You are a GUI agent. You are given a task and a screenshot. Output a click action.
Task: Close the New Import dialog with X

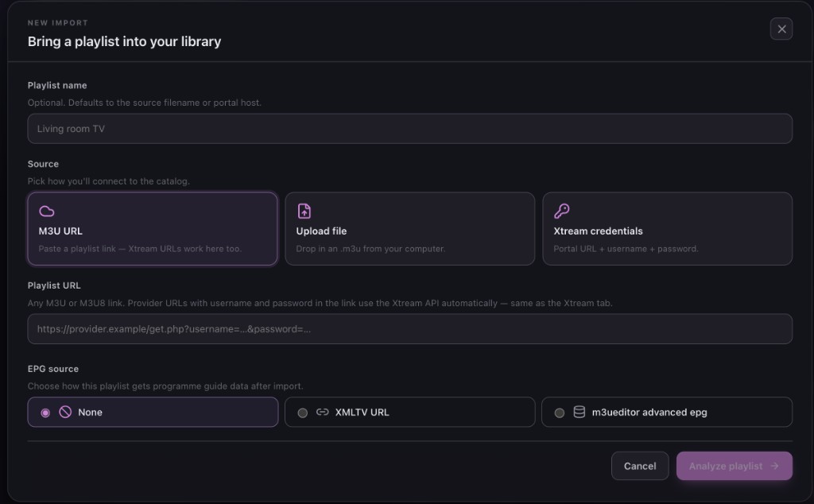coord(781,29)
